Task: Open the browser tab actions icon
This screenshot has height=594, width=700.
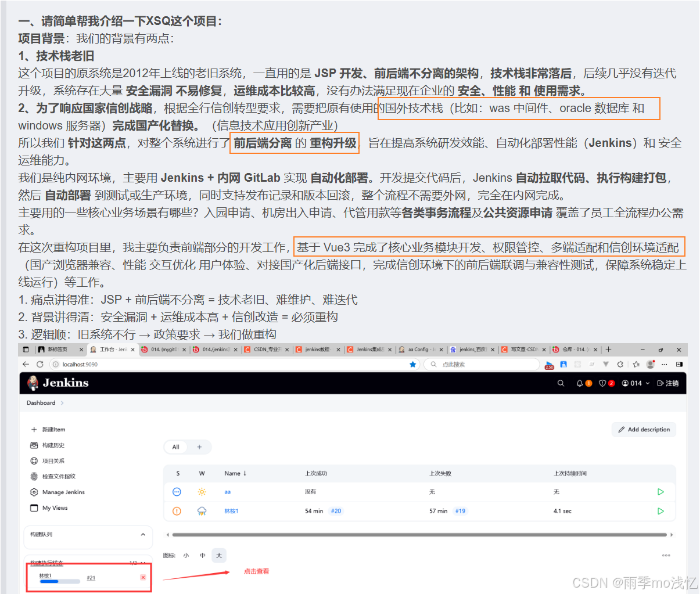Action: pos(26,350)
